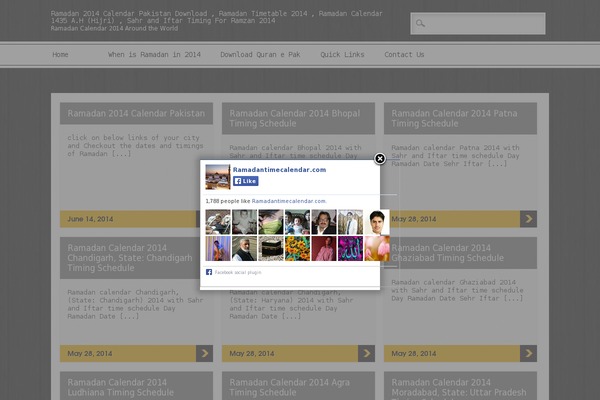Click the magnifier icon in the search box
Image resolution: width=600 pixels, height=400 pixels.
point(420,23)
